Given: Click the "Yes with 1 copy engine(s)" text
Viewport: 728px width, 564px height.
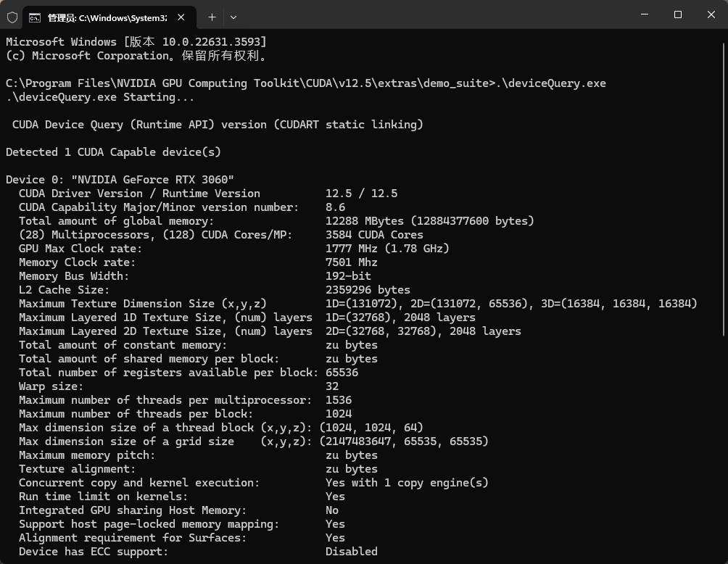Looking at the screenshot, I should (x=407, y=483).
